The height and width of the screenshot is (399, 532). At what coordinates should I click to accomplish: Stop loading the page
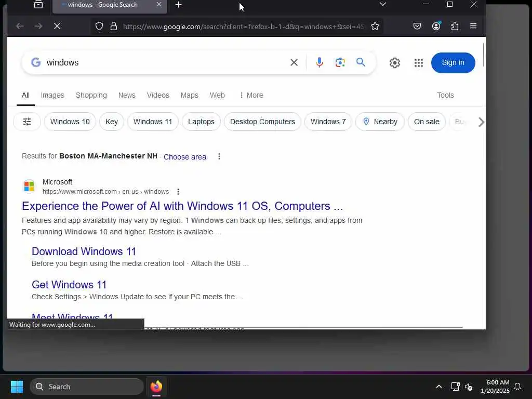57,26
